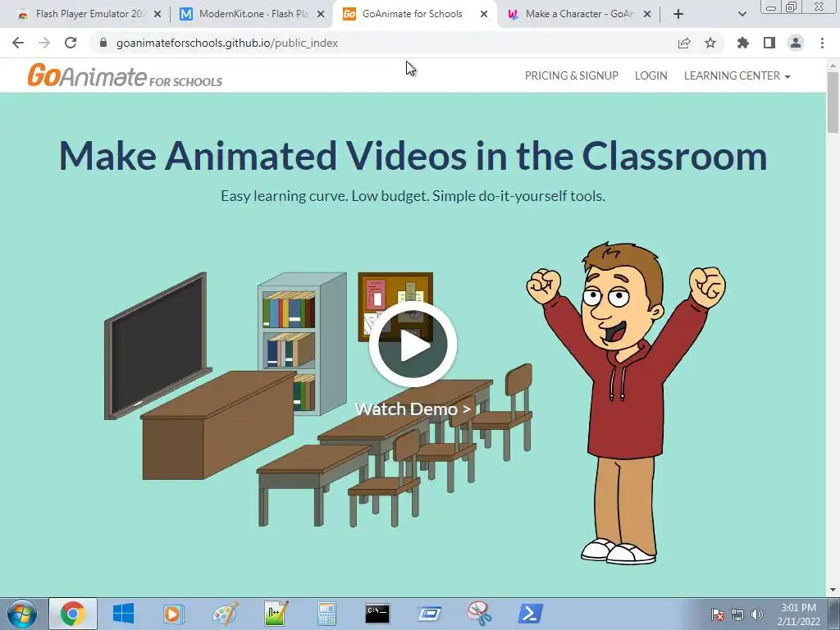Open the Extensions puzzle icon
This screenshot has height=630, width=840.
743,43
